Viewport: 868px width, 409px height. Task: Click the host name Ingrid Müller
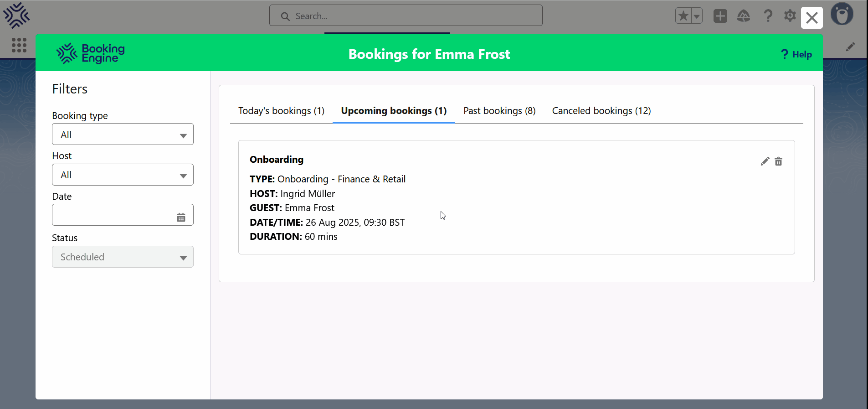coord(308,194)
